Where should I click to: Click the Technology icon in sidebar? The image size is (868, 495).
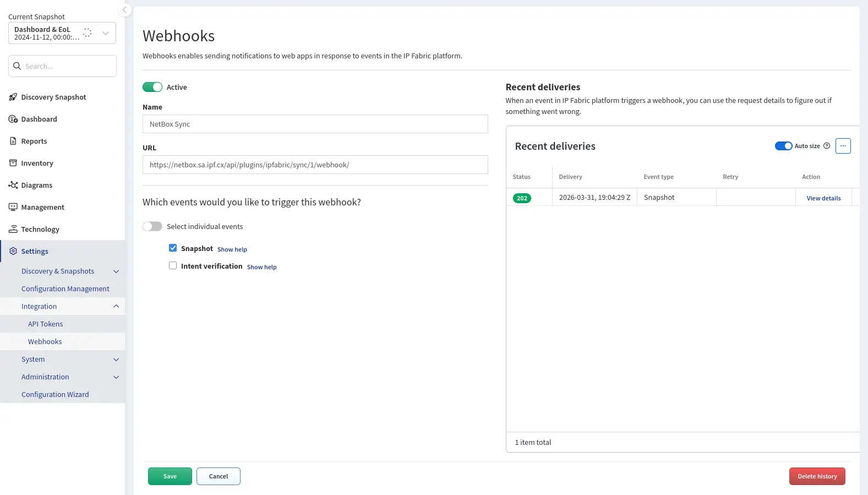click(13, 230)
